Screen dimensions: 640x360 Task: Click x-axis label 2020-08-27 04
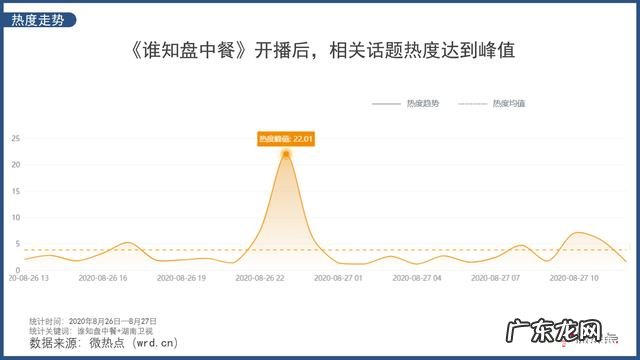coord(417,278)
